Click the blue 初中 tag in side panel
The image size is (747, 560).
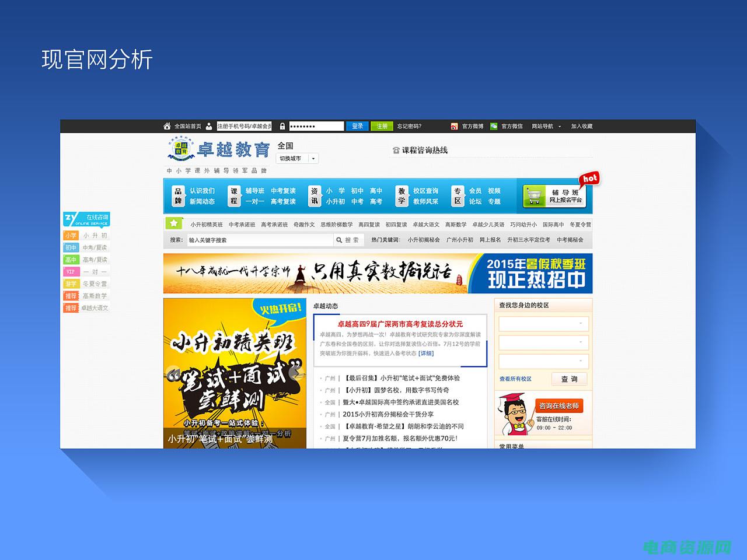[x=71, y=247]
